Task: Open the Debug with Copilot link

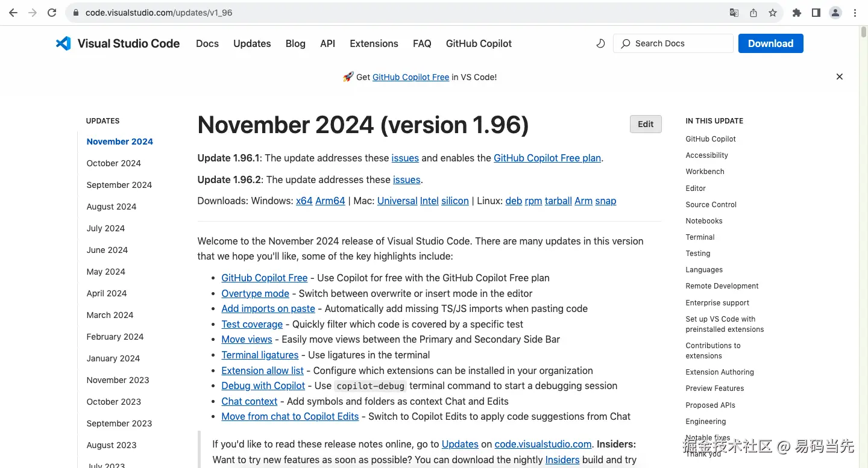Action: pos(263,385)
